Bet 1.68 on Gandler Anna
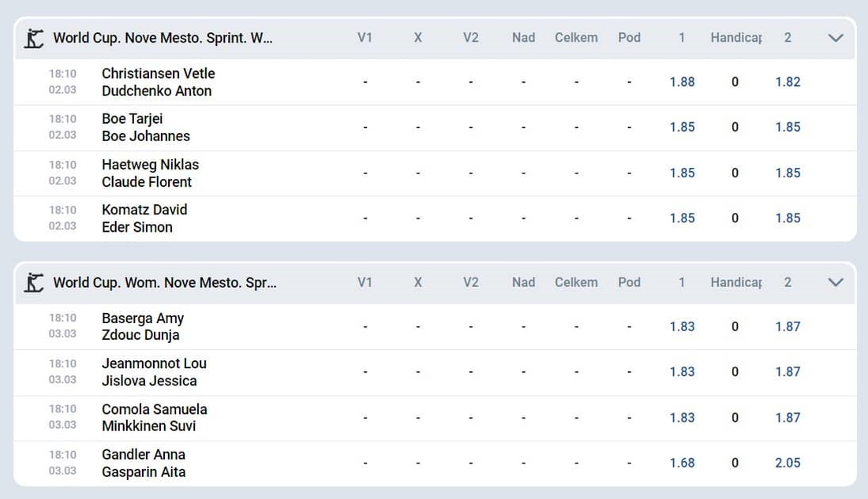This screenshot has width=868, height=499. tap(682, 464)
